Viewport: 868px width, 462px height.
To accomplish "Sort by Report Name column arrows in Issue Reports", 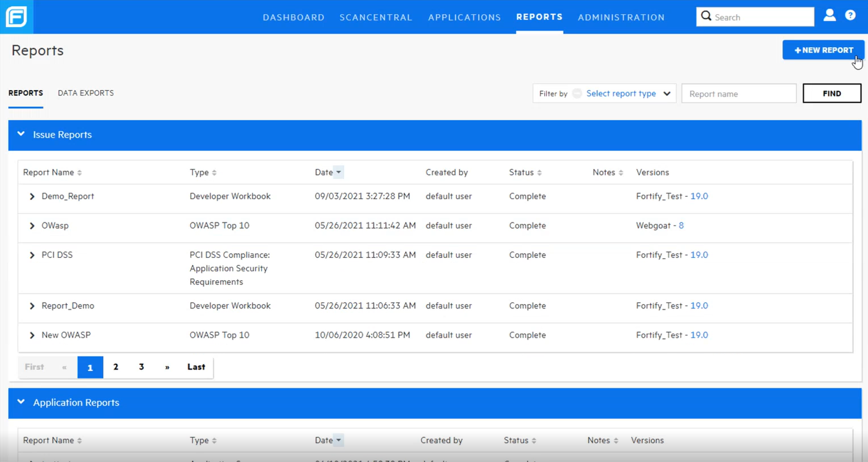I will click(x=79, y=172).
